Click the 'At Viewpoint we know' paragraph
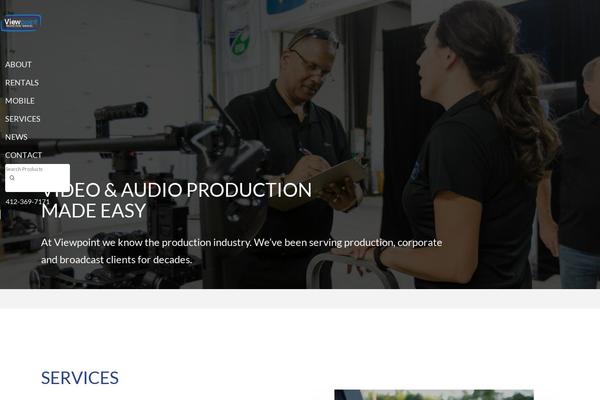Image resolution: width=600 pixels, height=400 pixels. coord(241,251)
